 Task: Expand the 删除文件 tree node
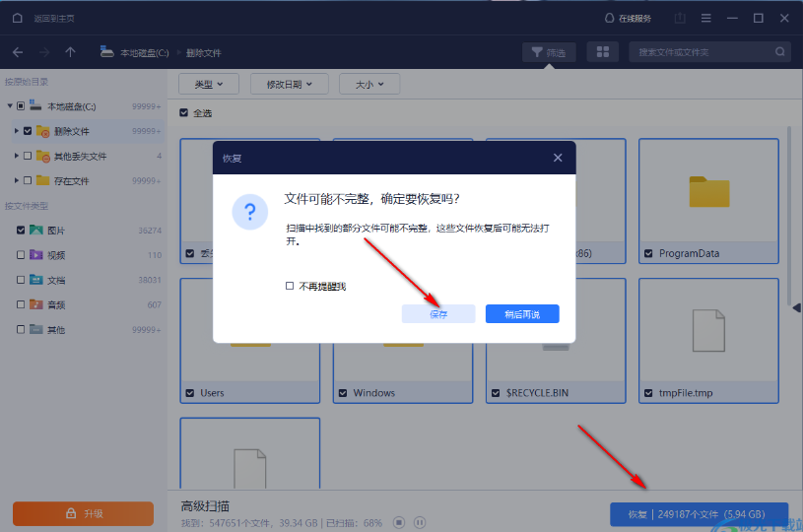(17, 131)
